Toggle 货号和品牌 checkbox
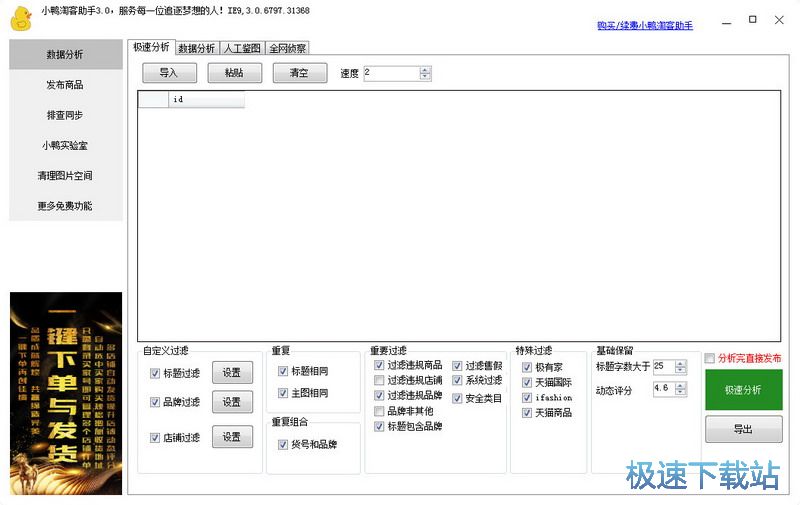This screenshot has width=800, height=505. click(x=283, y=444)
